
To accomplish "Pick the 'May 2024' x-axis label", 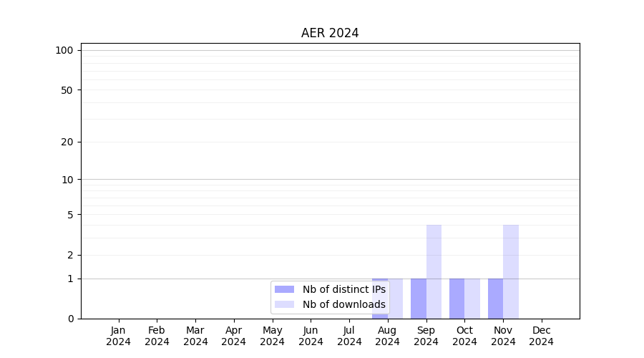I will click(272, 336).
